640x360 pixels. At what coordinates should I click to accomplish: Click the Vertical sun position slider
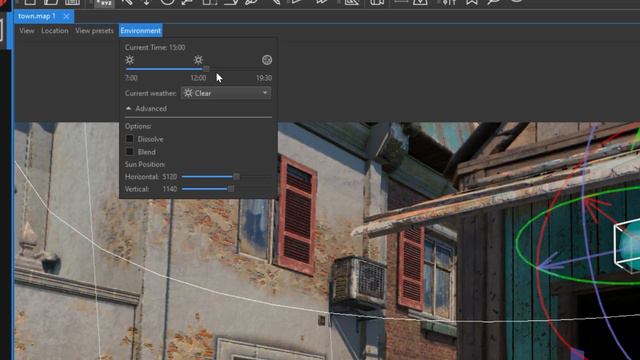click(227, 189)
